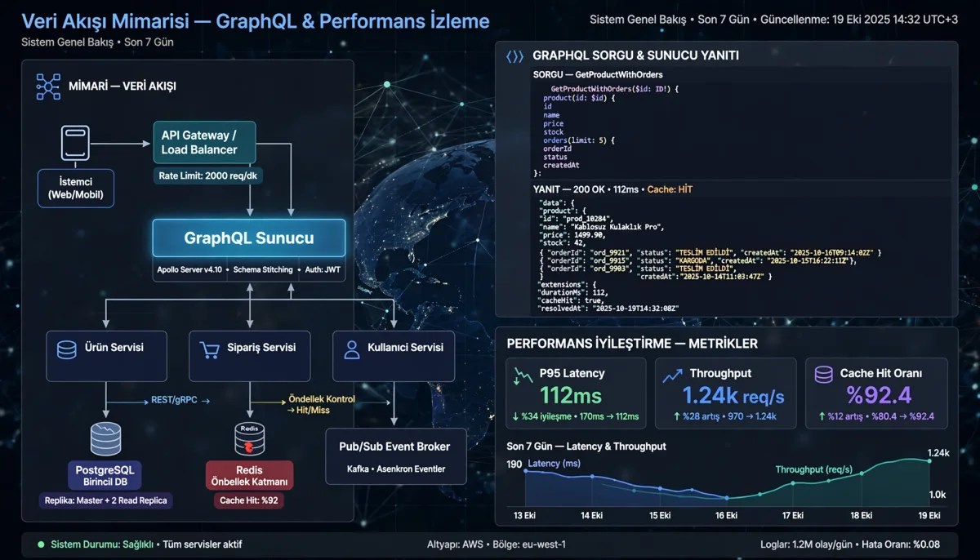Image resolution: width=980 pixels, height=560 pixels.
Task: Click the Apollo Server v4.10 text
Action: [x=190, y=269]
